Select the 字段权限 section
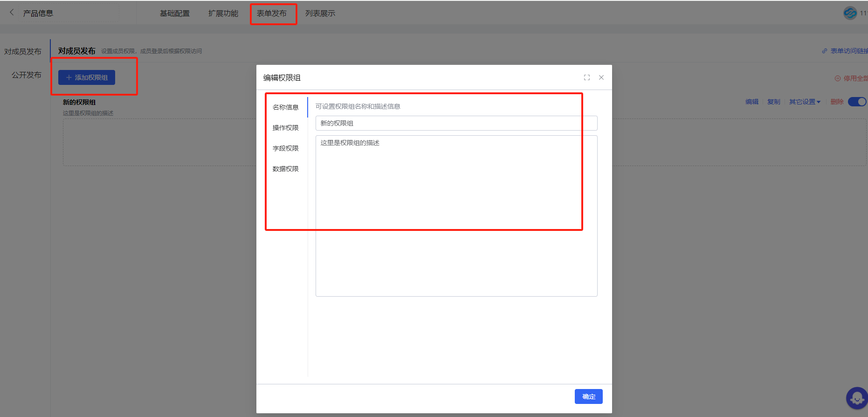868x417 pixels. point(285,148)
